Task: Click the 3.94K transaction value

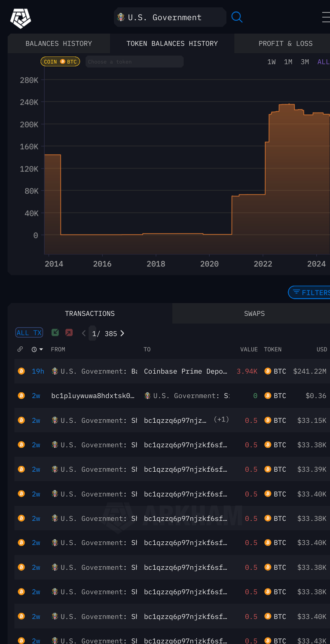Action: [247, 371]
